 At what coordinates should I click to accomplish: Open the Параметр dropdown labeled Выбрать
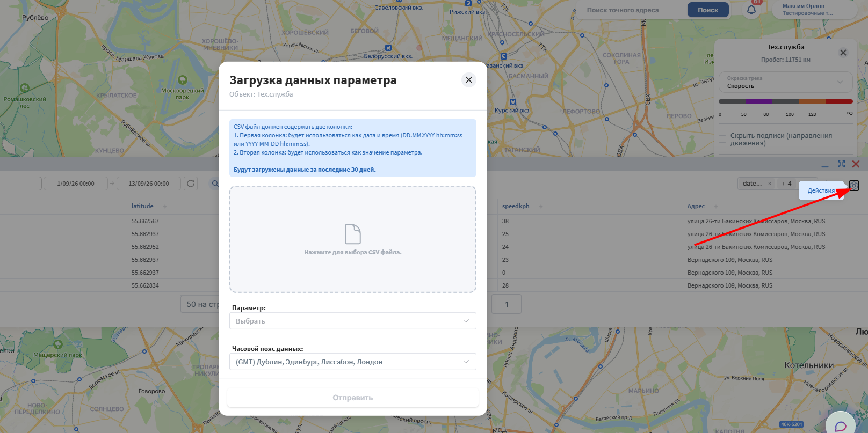click(352, 321)
